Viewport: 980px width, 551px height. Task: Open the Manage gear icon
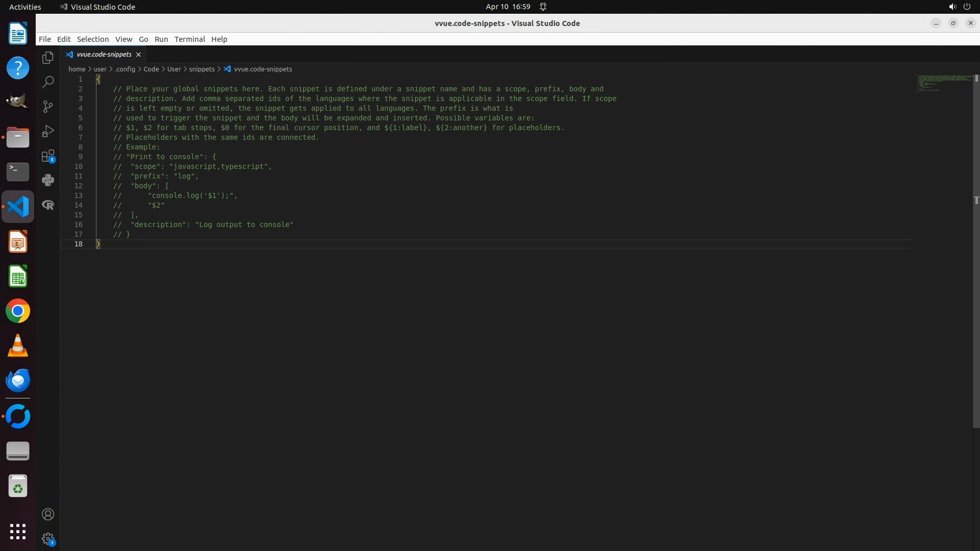[x=48, y=539]
